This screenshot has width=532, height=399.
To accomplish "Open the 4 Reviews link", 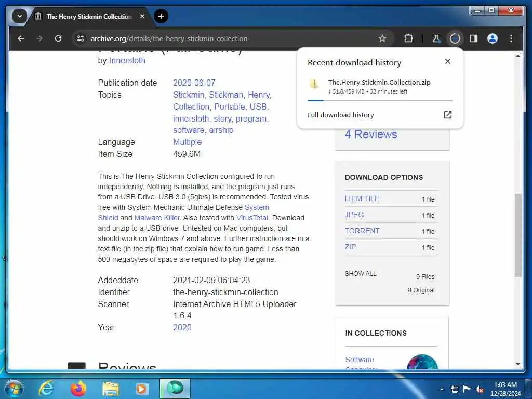I will pyautogui.click(x=371, y=135).
